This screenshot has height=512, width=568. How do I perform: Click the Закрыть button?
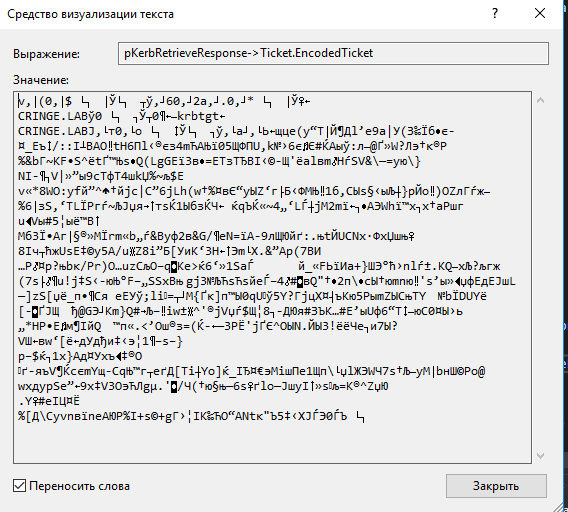point(496,486)
